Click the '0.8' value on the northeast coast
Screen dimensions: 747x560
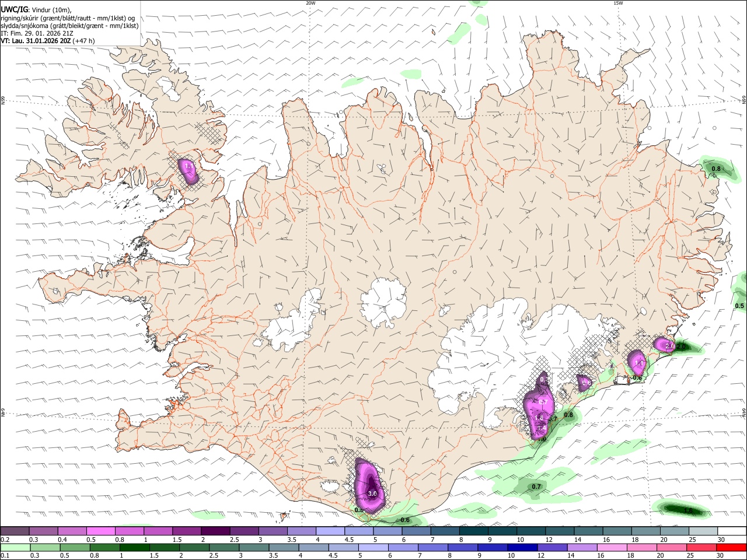[716, 169]
